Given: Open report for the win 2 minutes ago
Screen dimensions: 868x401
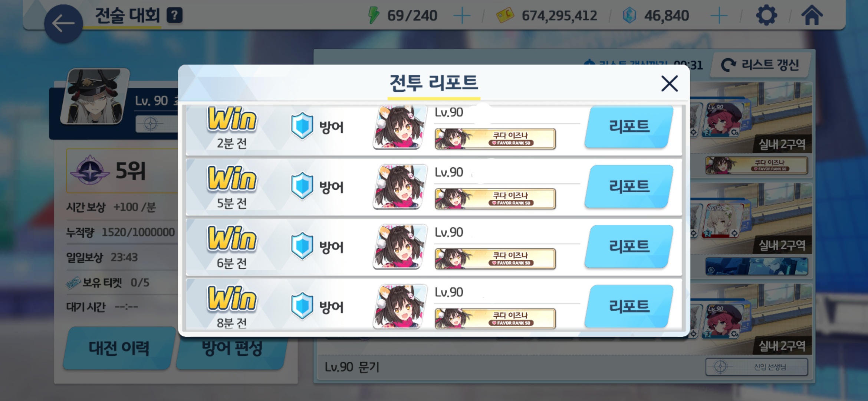Looking at the screenshot, I should 629,127.
